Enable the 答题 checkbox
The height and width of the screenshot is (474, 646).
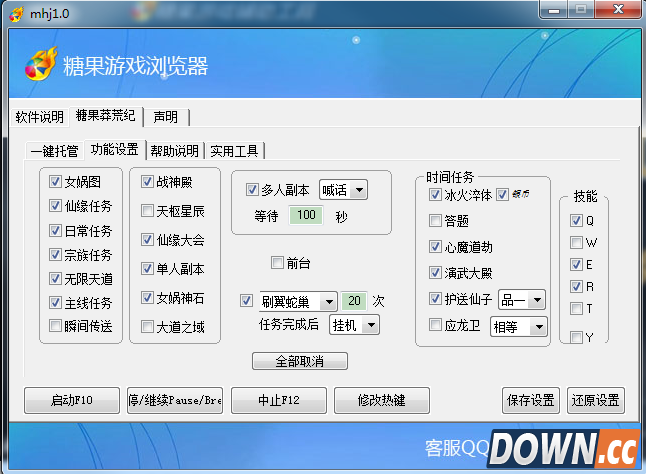[435, 221]
